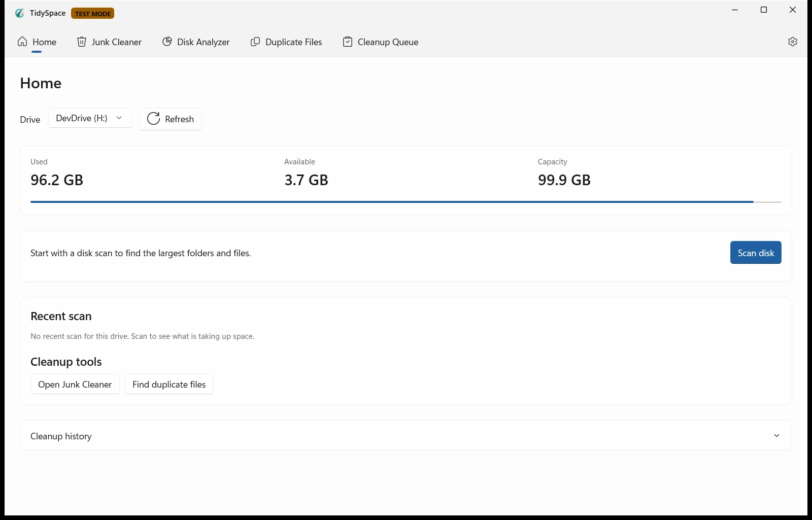Click the Capacity label
The image size is (812, 520).
[x=552, y=162]
